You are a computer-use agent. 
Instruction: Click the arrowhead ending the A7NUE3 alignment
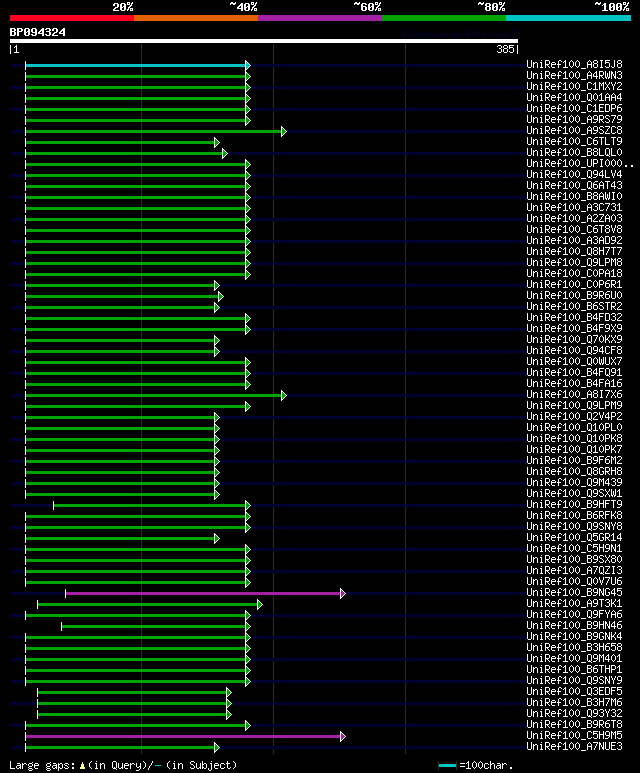[216, 747]
